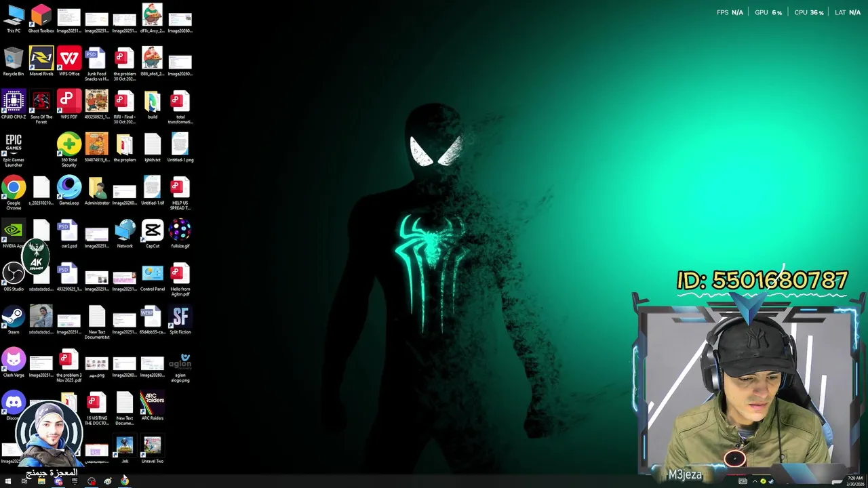
Task: Show hidden system tray icons
Action: pyautogui.click(x=755, y=481)
